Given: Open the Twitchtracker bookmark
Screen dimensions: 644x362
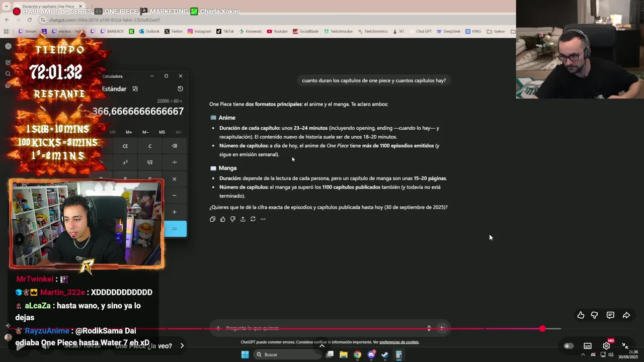Looking at the screenshot, I should coord(338,31).
